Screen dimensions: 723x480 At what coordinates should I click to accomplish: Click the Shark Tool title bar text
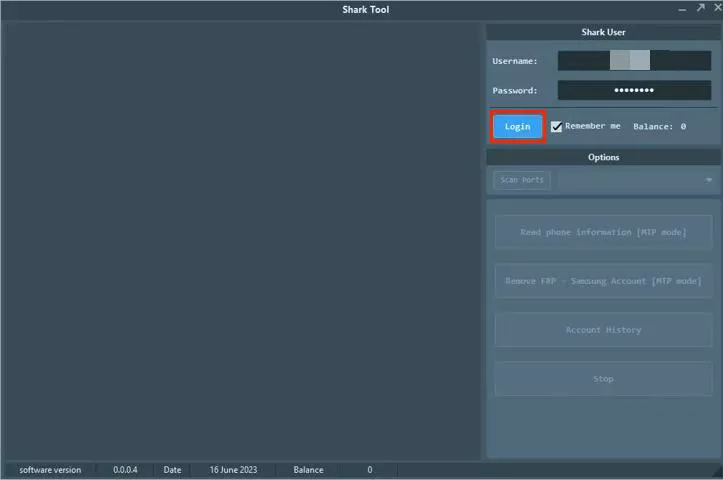[x=365, y=10]
